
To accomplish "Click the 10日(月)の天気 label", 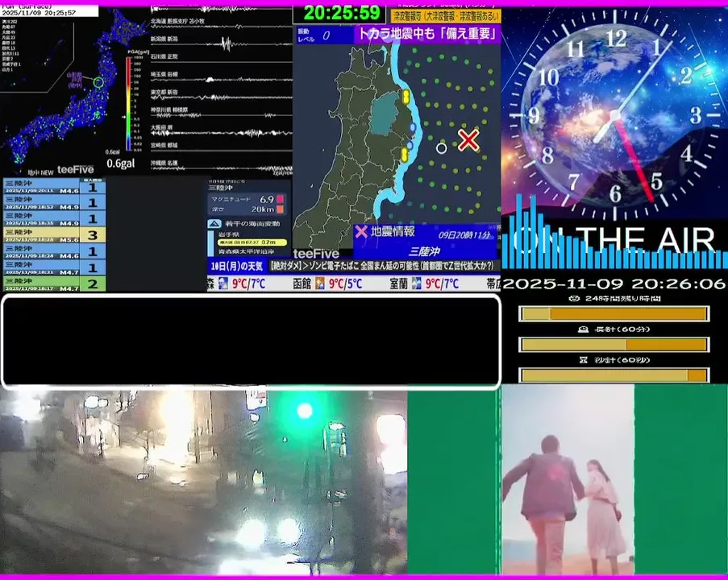I will point(237,267).
